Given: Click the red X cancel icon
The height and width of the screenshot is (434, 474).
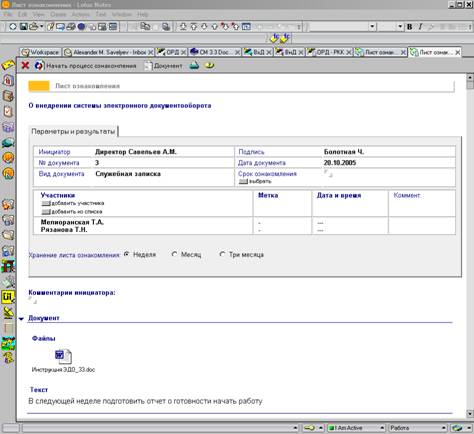Looking at the screenshot, I should tap(25, 65).
